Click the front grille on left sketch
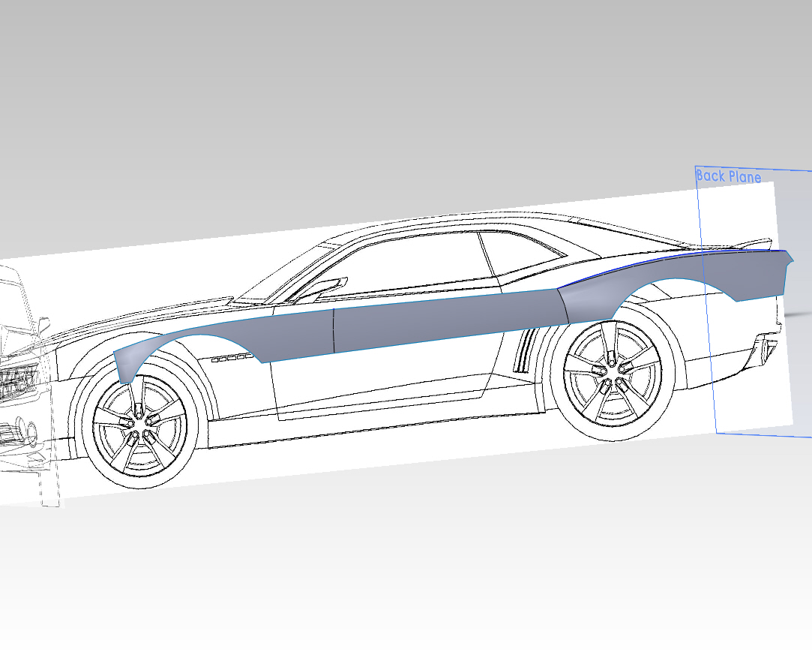Image resolution: width=812 pixels, height=655 pixels. point(15,379)
